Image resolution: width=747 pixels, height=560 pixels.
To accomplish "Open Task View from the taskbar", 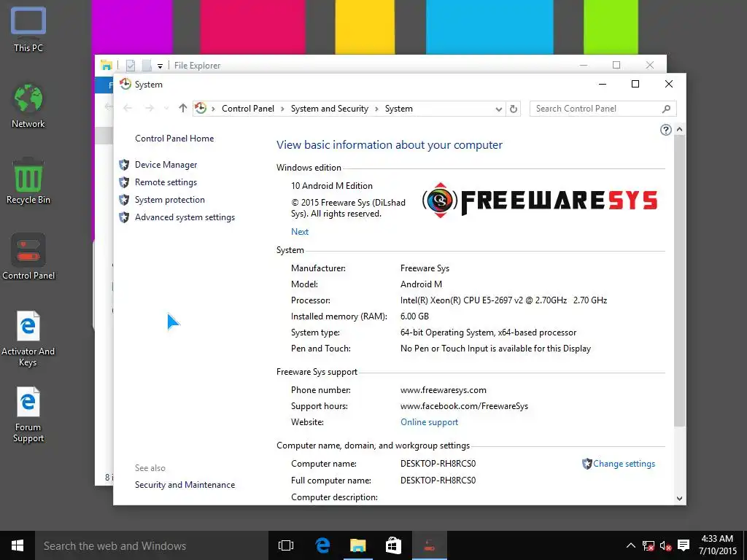I will [286, 545].
